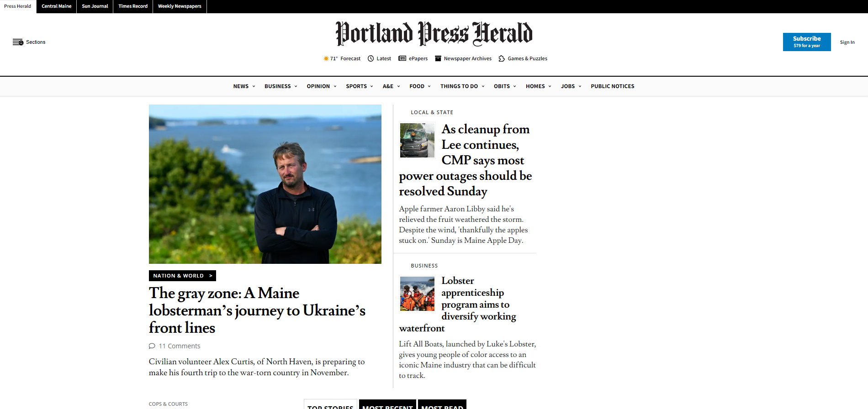Image resolution: width=868 pixels, height=409 pixels.
Task: Switch to the Central Maine tab
Action: pyautogui.click(x=56, y=6)
